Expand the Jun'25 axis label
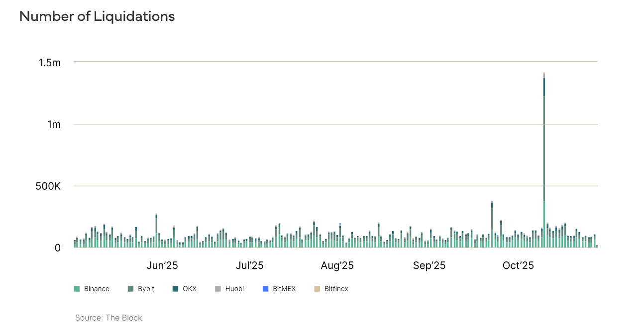 tap(162, 265)
